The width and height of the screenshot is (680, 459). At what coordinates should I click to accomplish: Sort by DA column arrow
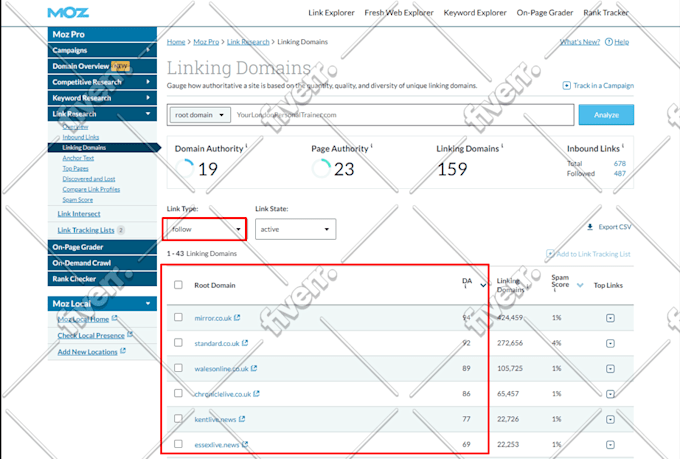click(483, 285)
